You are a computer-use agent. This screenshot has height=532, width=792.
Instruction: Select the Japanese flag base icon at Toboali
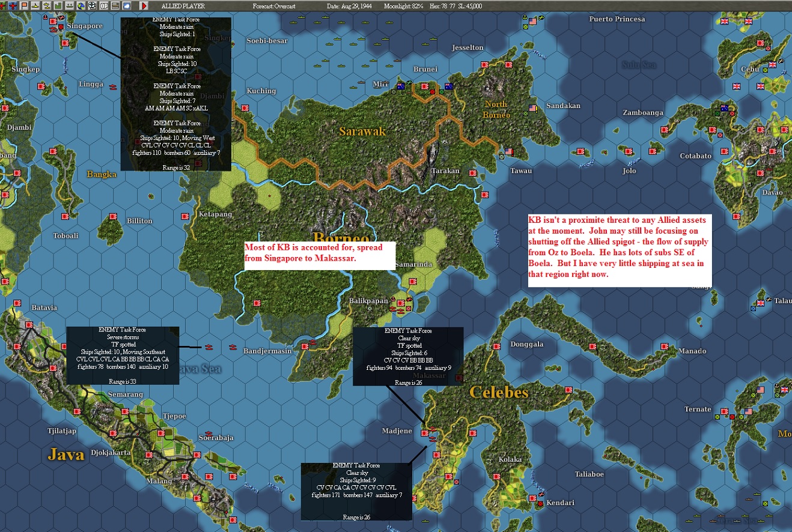65,216
